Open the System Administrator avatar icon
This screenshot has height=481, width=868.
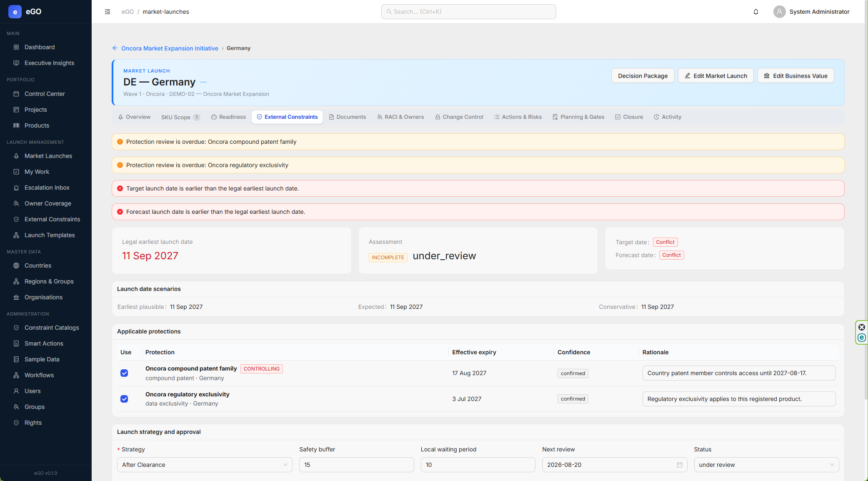click(779, 12)
